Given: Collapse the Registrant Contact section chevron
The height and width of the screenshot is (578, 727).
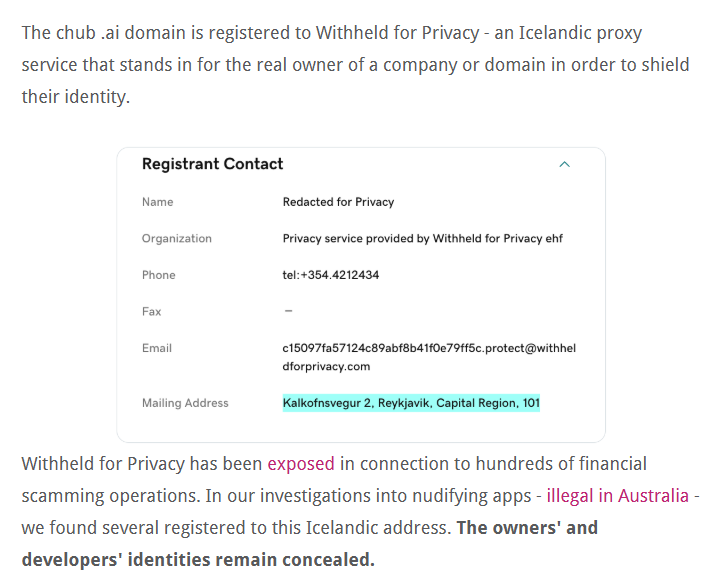Looking at the screenshot, I should [564, 165].
